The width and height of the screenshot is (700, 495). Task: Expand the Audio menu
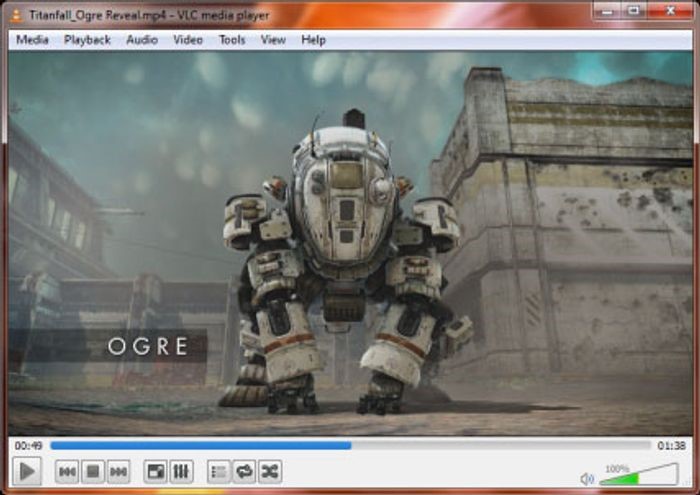(x=142, y=40)
